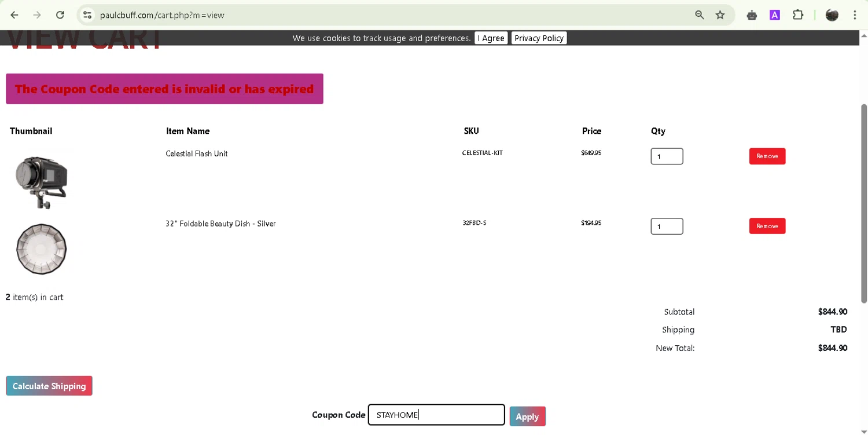Click the '2 item(s) in cart' text
The width and height of the screenshot is (868, 435).
click(35, 297)
